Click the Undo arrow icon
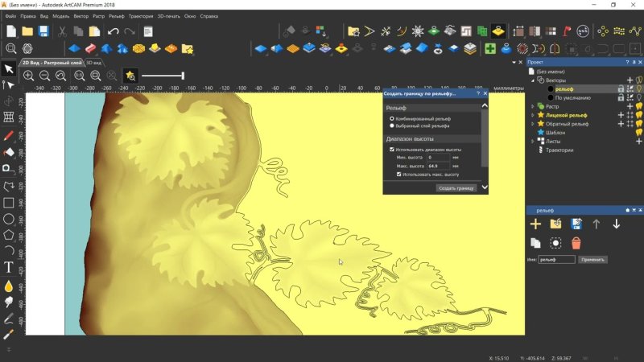The image size is (644, 362). click(x=113, y=31)
